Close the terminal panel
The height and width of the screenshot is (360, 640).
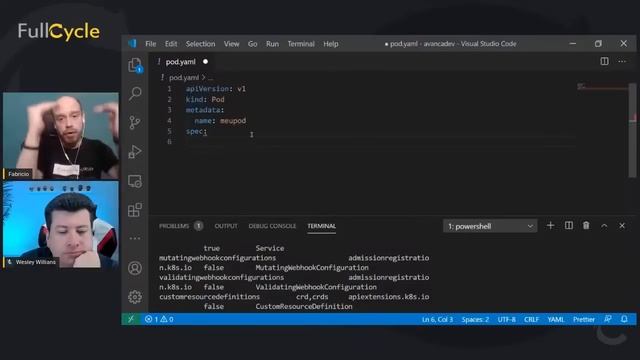622,226
